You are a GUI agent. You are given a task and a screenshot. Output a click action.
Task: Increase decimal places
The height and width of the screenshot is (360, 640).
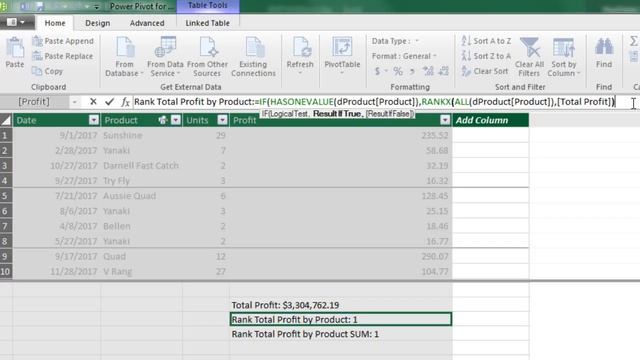(x=428, y=71)
